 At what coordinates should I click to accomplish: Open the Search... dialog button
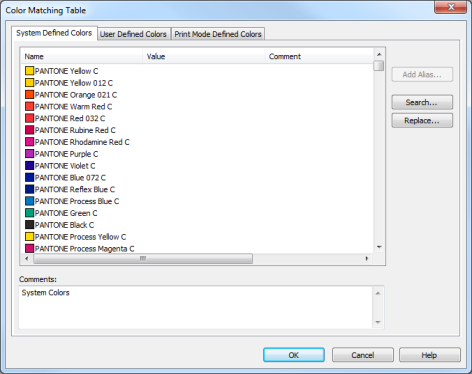(422, 102)
